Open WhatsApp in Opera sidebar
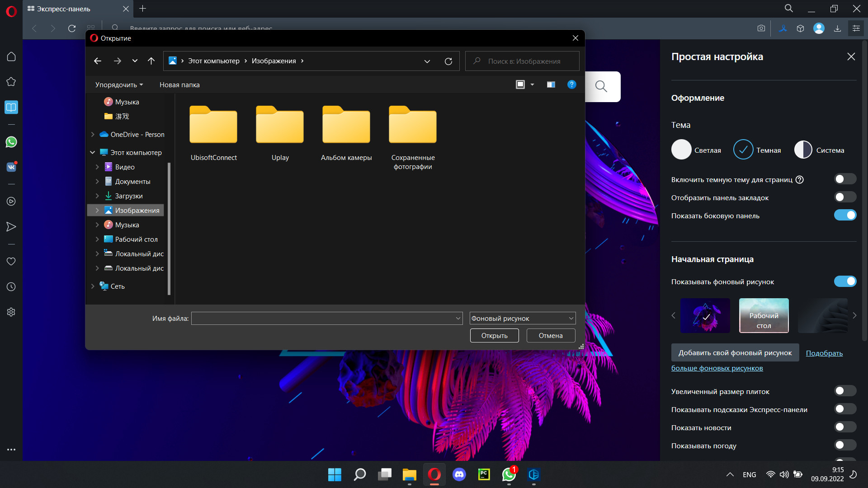The image size is (868, 488). [x=11, y=142]
